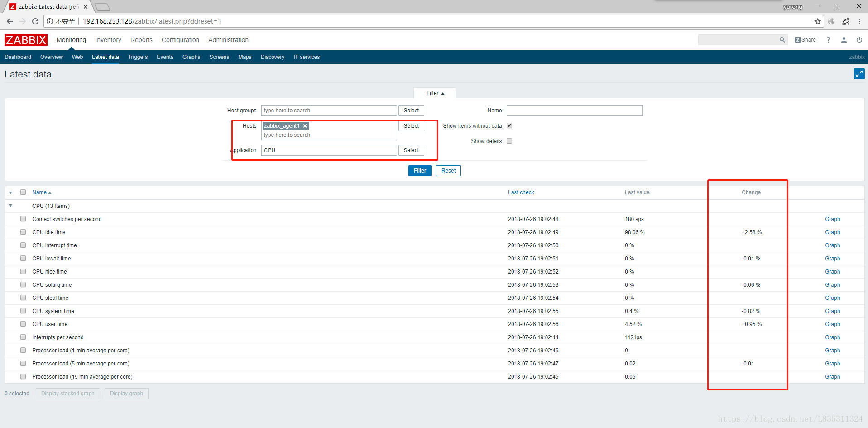Click the Application field containing CPU
868x428 pixels.
pos(329,150)
